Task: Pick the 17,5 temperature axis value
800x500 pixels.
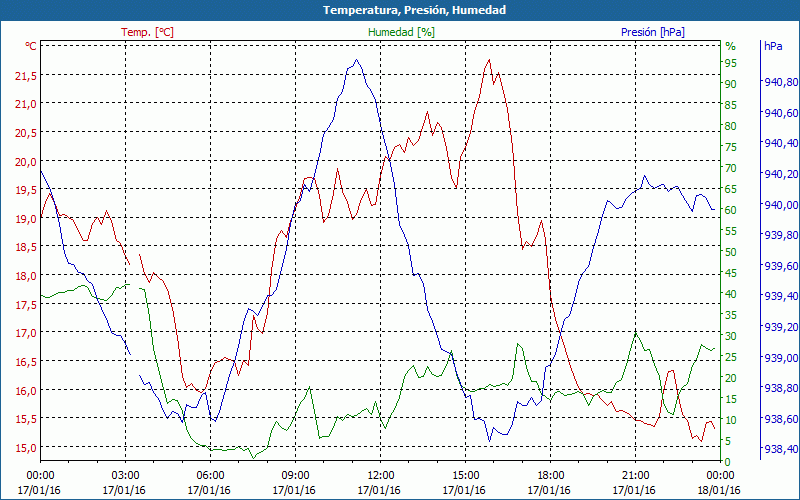Action: pyautogui.click(x=26, y=305)
